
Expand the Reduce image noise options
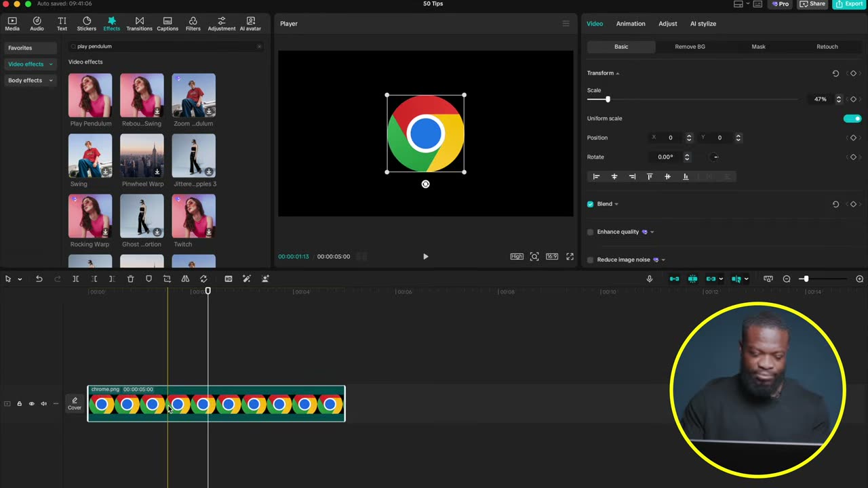point(663,260)
